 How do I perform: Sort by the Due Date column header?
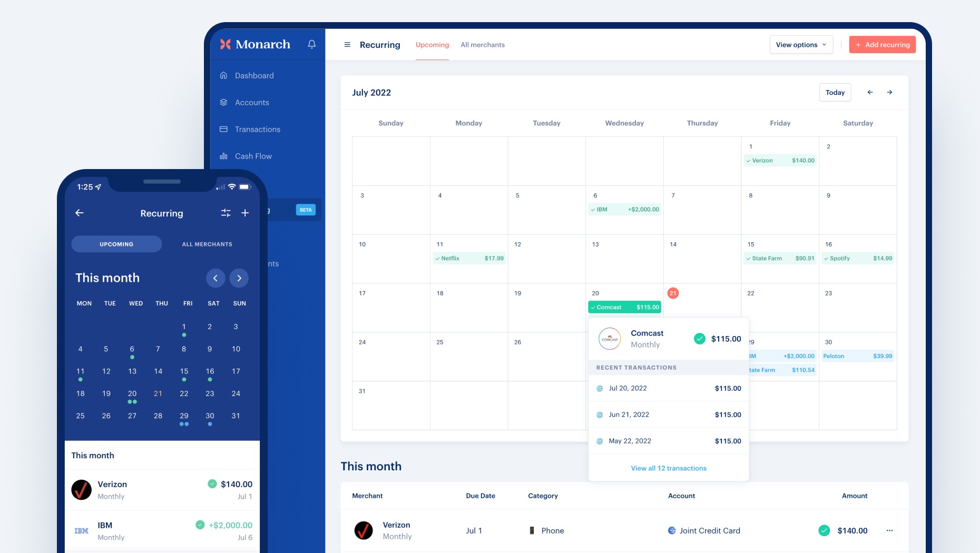[x=481, y=496]
